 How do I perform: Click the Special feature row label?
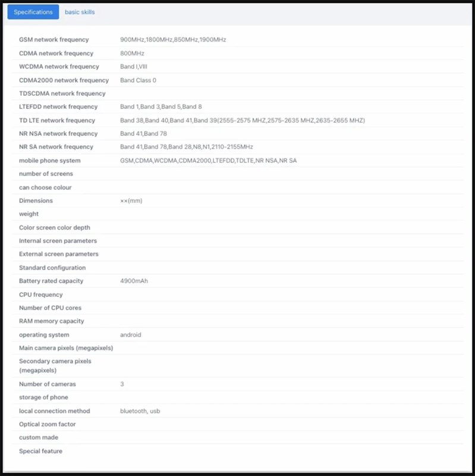coord(40,451)
